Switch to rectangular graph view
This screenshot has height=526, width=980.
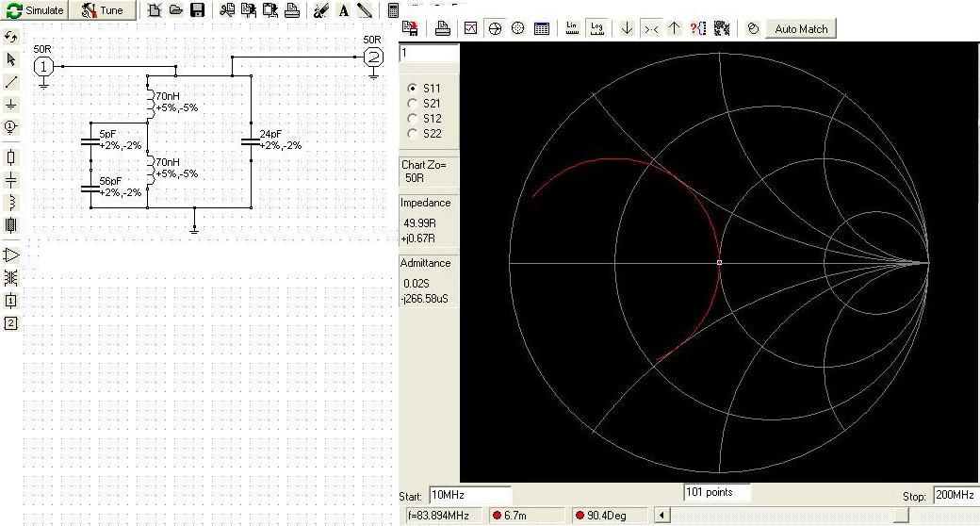point(470,28)
